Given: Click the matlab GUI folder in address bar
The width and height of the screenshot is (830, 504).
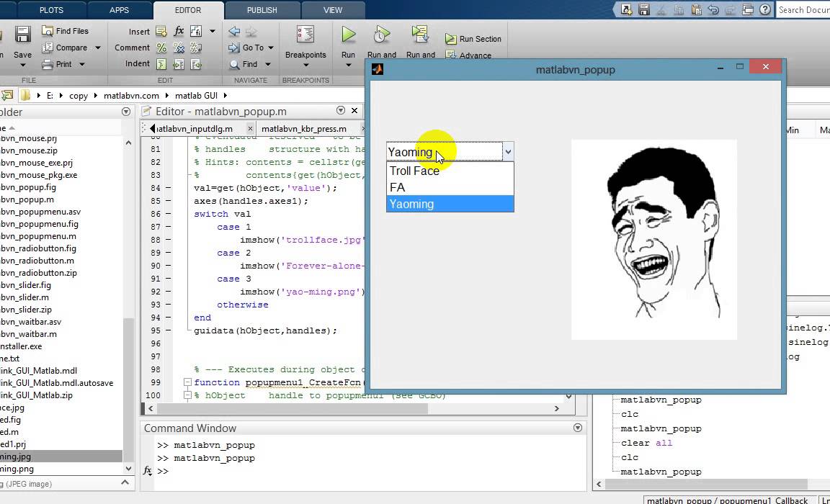Looking at the screenshot, I should 197,96.
